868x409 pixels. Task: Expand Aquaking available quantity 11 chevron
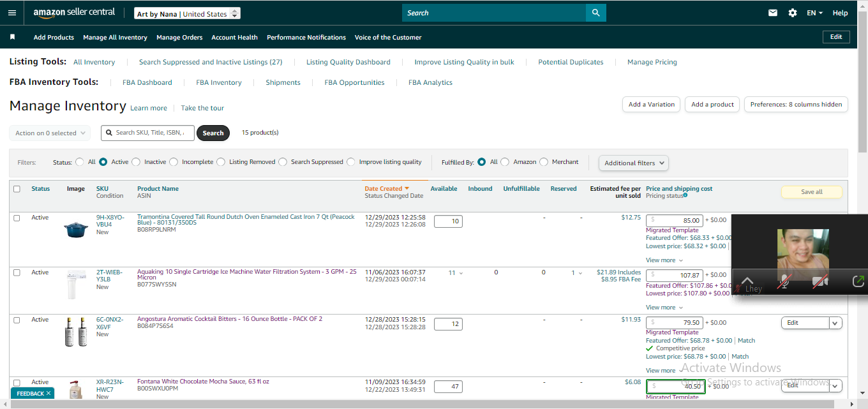(x=461, y=273)
